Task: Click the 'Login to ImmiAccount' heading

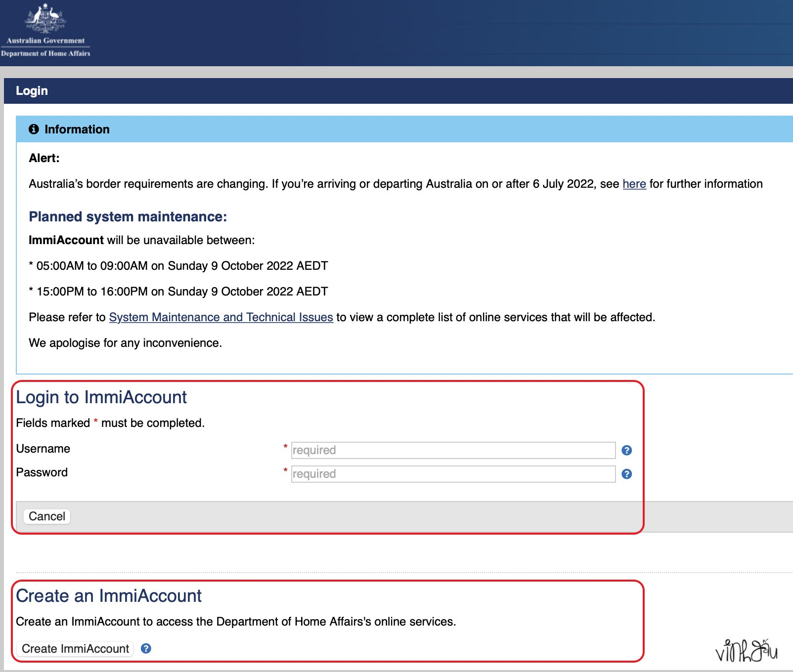Action: point(101,397)
